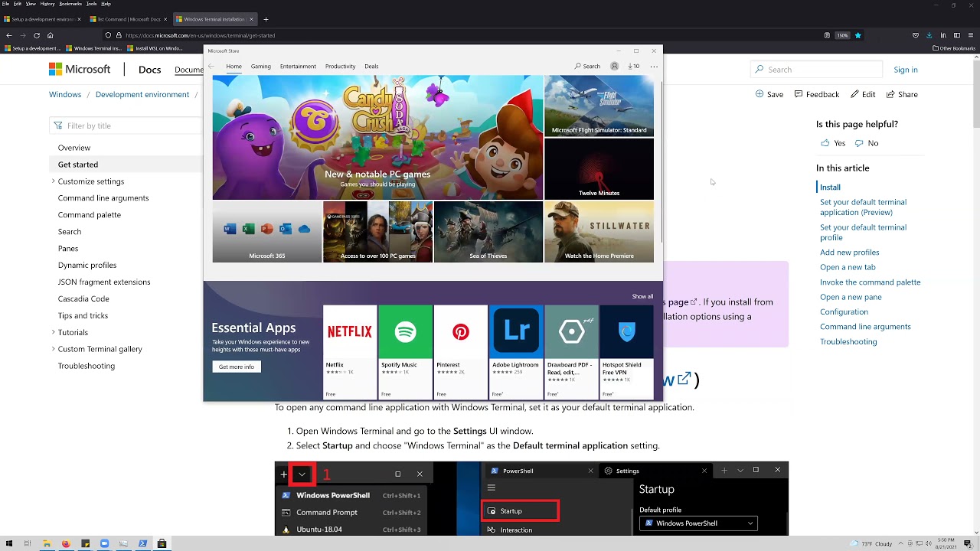Open the Firefox Tools menu
Image resolution: width=980 pixels, height=551 pixels.
pyautogui.click(x=91, y=4)
